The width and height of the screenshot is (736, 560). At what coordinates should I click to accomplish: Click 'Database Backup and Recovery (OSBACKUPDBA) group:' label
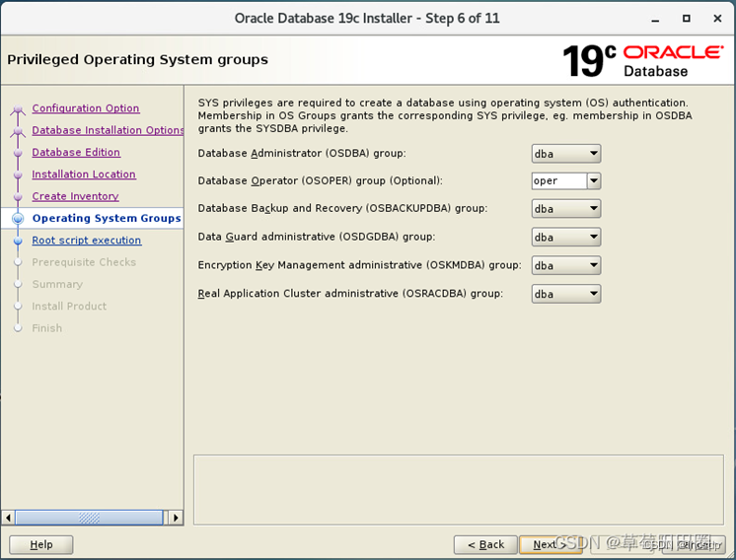click(342, 208)
